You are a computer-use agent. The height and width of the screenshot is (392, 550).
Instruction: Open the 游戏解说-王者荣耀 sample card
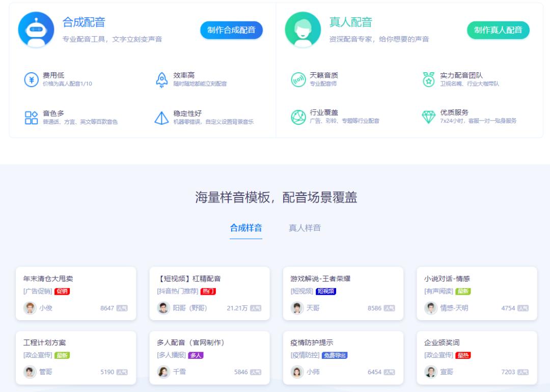[x=343, y=293]
